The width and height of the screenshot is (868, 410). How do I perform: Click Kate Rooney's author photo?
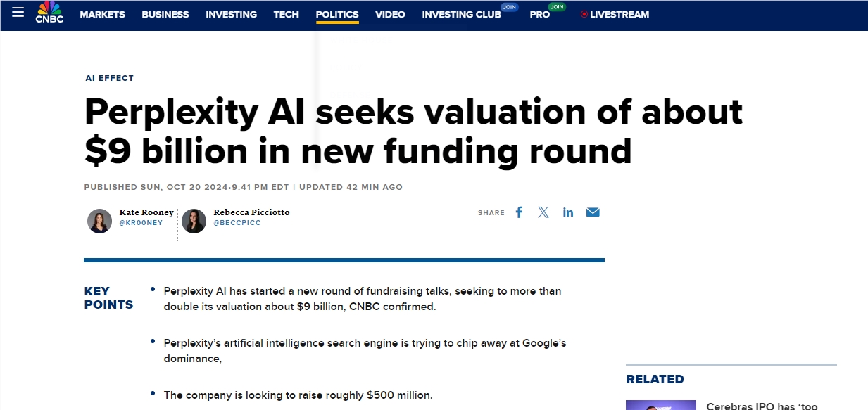[x=99, y=221]
